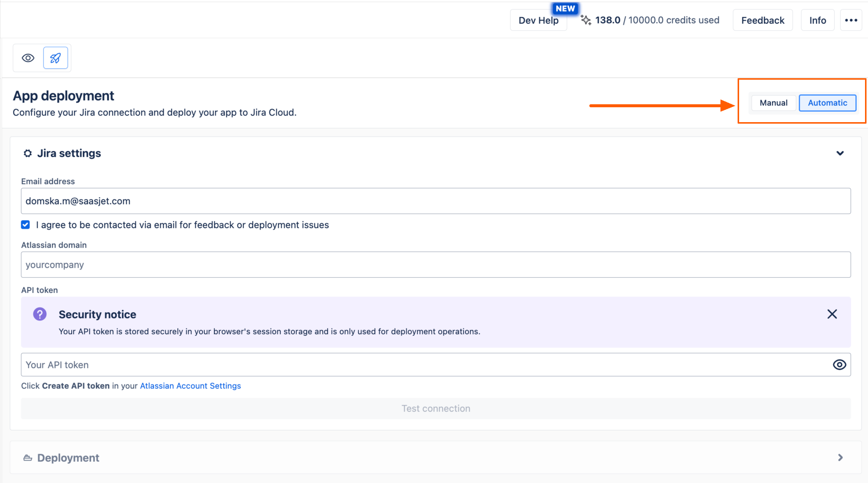
Task: Open the preview eye tab
Action: point(28,58)
